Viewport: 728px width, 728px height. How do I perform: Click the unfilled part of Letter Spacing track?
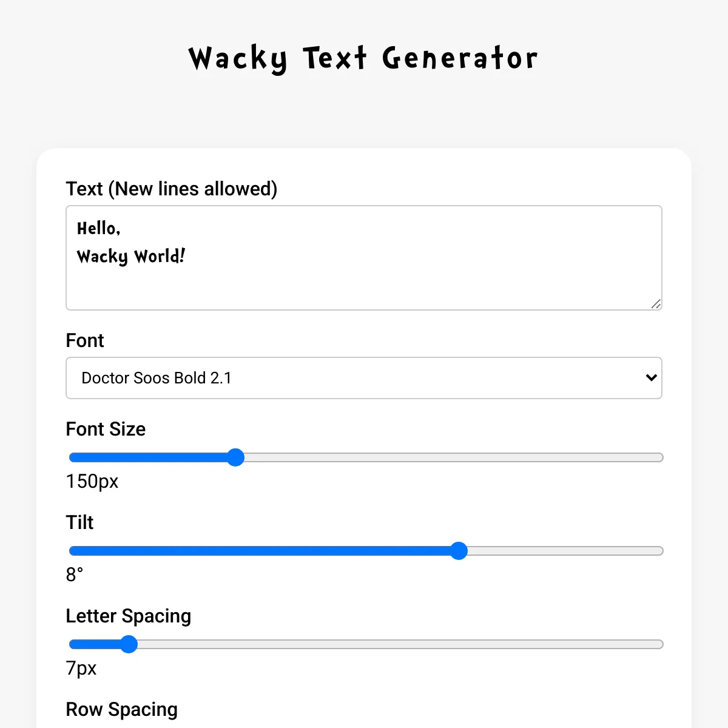pos(400,644)
